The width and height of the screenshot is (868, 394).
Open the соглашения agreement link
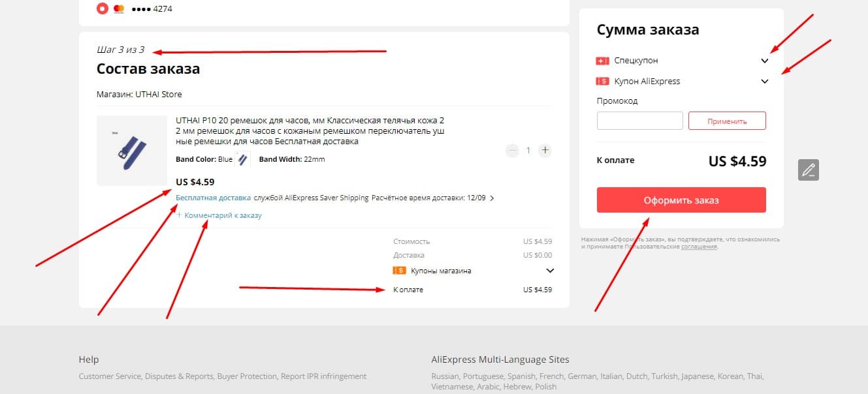[x=699, y=247]
